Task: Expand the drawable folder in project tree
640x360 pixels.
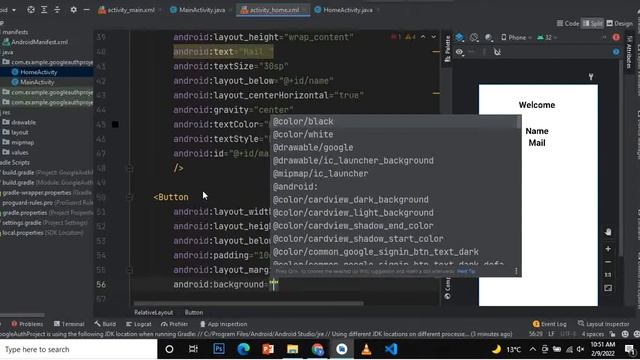Action: pyautogui.click(x=19, y=122)
